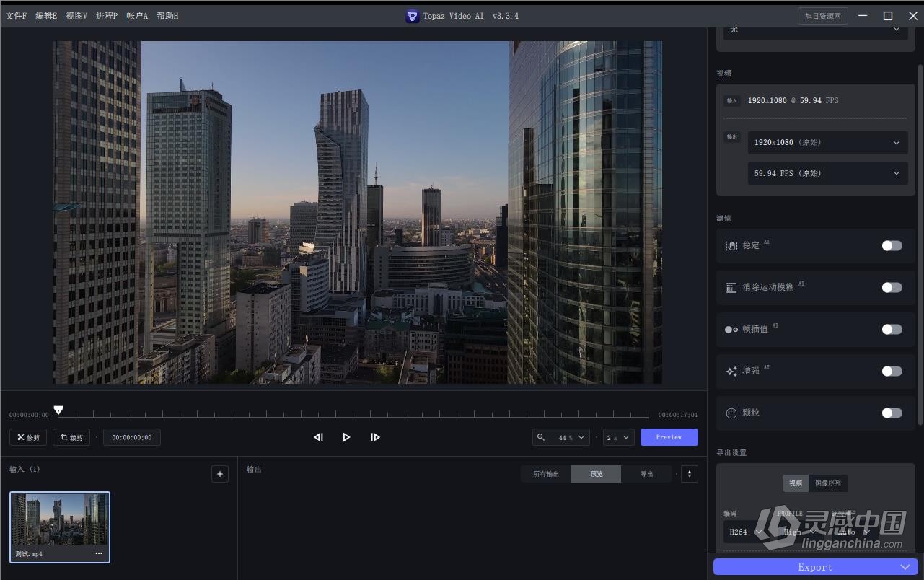Viewport: 924px width, 580px height.
Task: Open the 文件F menu
Action: [x=16, y=16]
